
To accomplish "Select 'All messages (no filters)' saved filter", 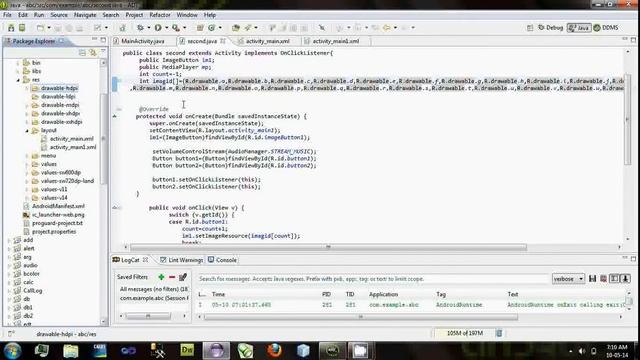I will click(x=153, y=289).
